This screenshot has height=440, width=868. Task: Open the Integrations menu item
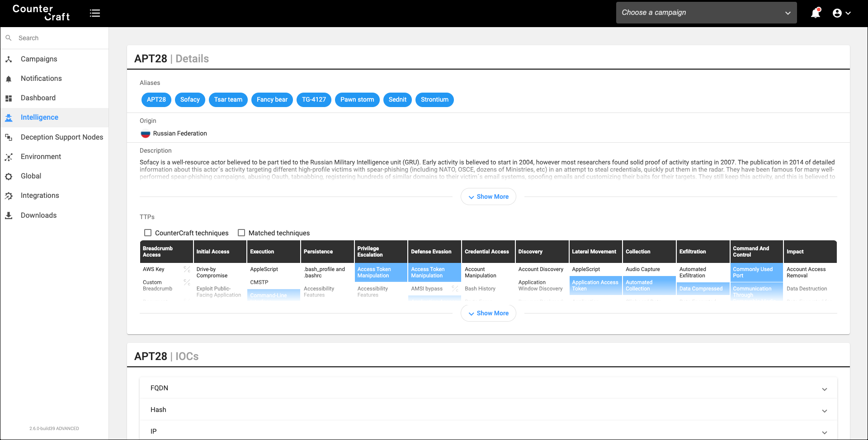pos(54,196)
